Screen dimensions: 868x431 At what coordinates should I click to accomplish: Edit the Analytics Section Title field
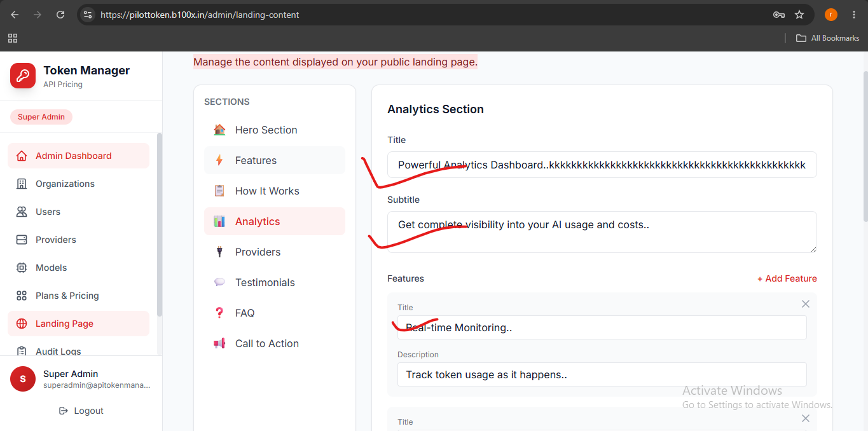[602, 165]
